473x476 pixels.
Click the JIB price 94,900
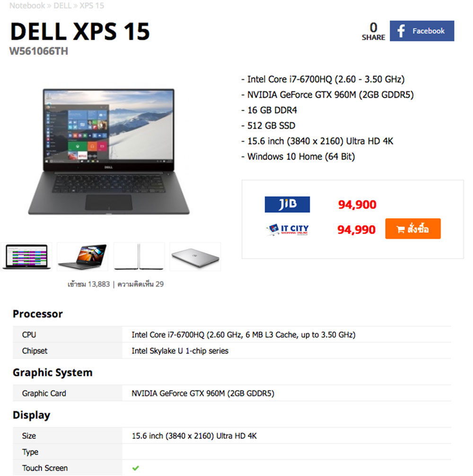357,205
